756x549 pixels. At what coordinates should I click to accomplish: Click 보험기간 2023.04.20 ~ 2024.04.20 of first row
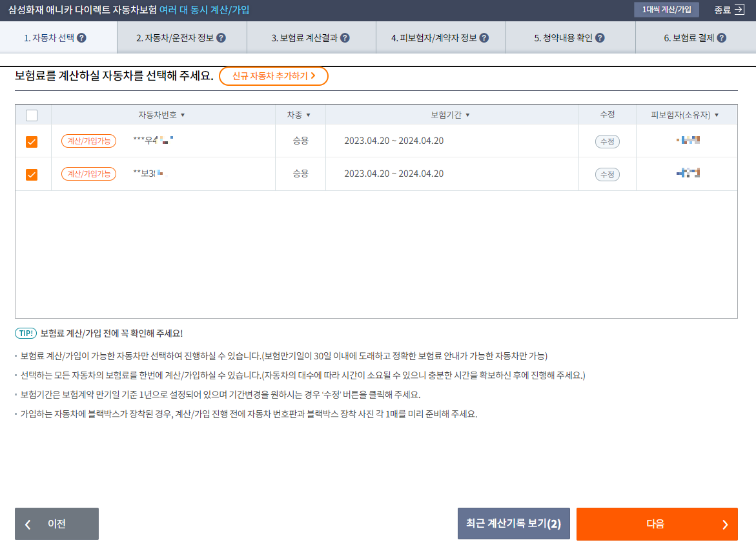click(394, 141)
